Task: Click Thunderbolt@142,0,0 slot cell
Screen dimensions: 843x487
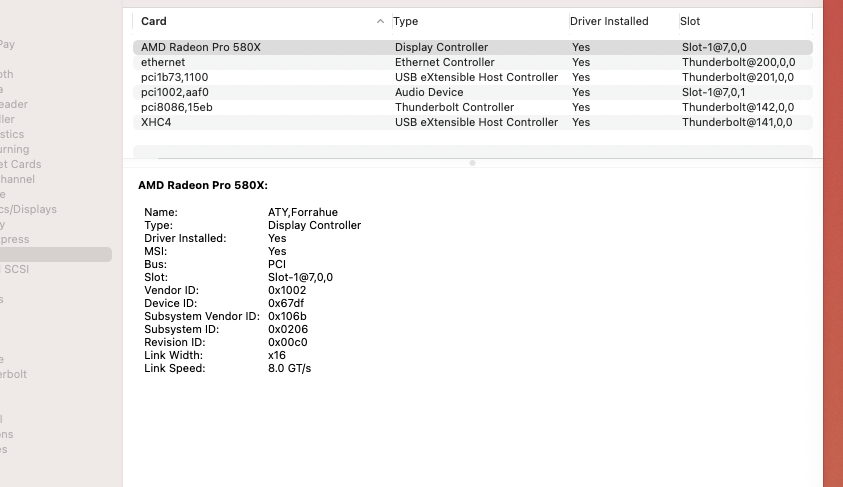Action: click(738, 108)
